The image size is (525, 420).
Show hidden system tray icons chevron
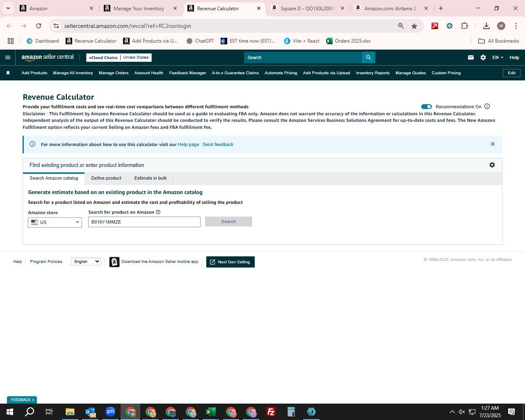pos(452,412)
